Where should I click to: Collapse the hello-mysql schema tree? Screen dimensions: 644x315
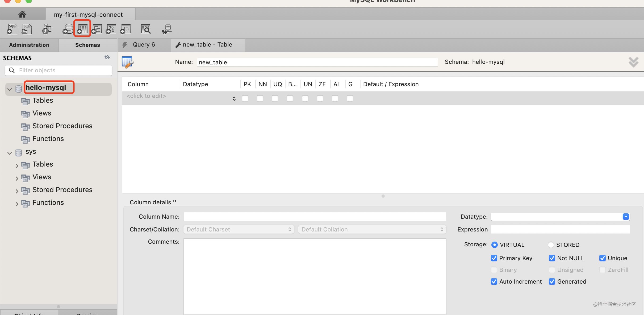(10, 89)
